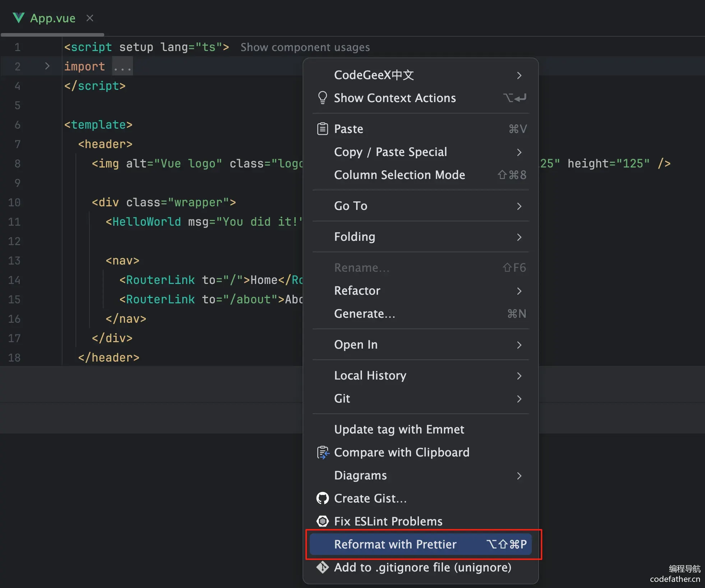
Task: Open the Git submenu
Action: coord(421,399)
